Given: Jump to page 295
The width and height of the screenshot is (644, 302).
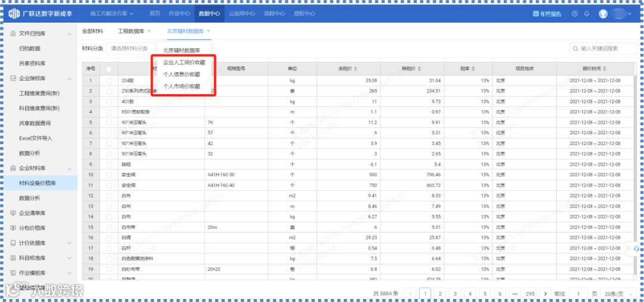Looking at the screenshot, I should (530, 294).
